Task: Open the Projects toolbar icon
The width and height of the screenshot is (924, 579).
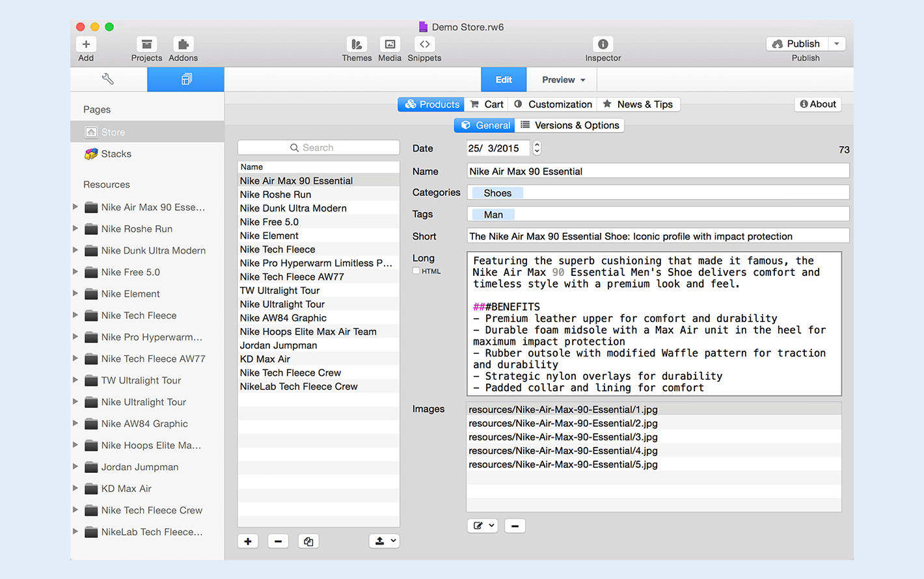Action: (146, 44)
